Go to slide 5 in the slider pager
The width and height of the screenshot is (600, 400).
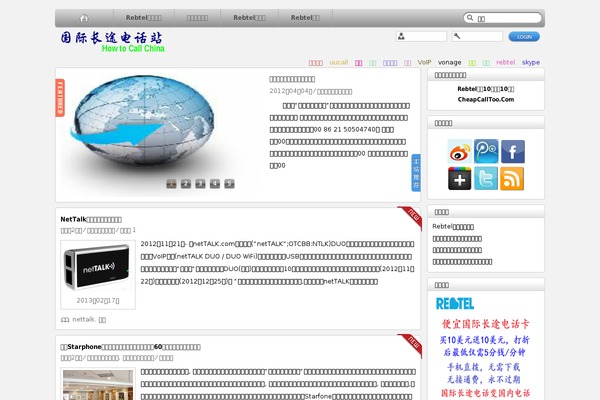229,184
